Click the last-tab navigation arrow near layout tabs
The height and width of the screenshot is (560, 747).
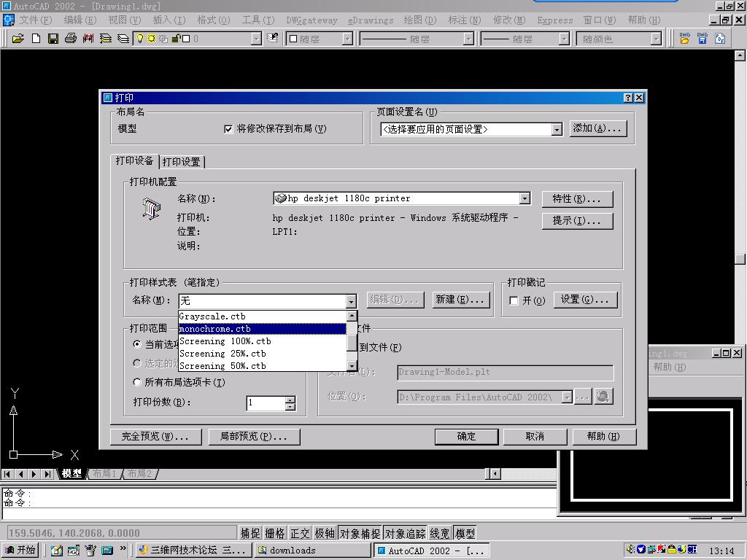click(47, 474)
